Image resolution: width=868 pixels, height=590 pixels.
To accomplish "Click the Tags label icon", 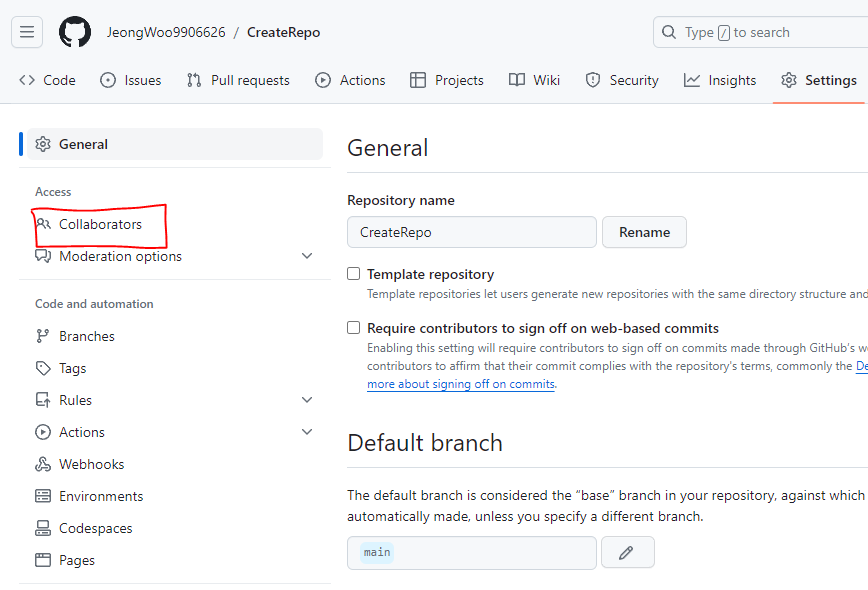I will click(x=43, y=368).
